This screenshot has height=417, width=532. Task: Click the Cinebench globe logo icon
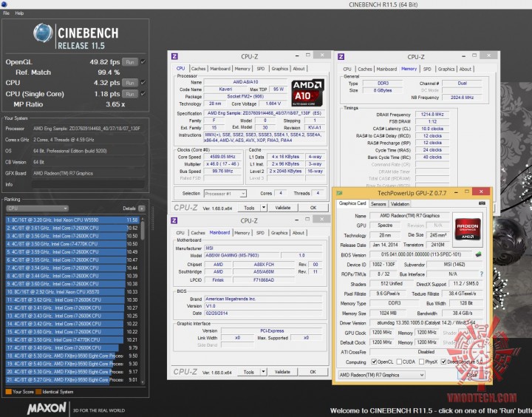coord(43,33)
